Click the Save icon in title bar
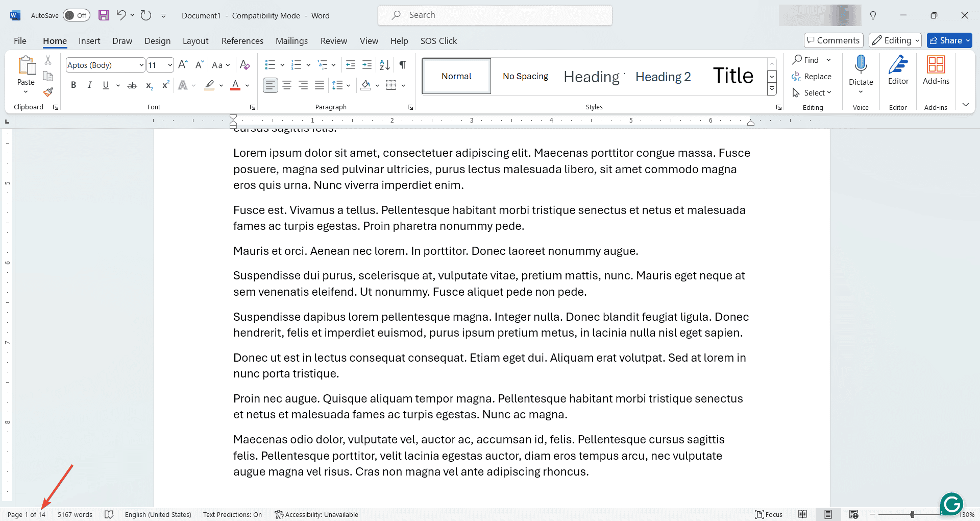980x521 pixels. click(104, 15)
